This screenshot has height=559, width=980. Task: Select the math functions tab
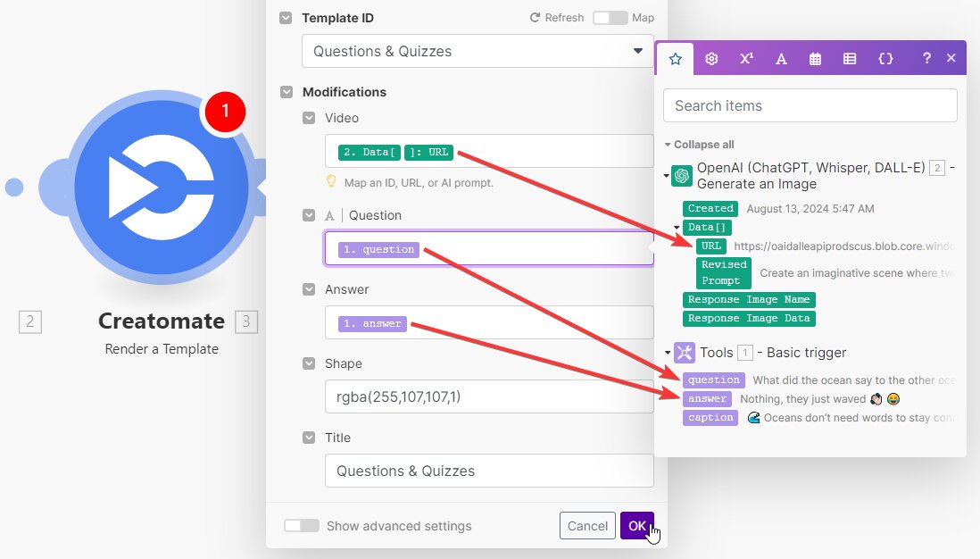[746, 58]
